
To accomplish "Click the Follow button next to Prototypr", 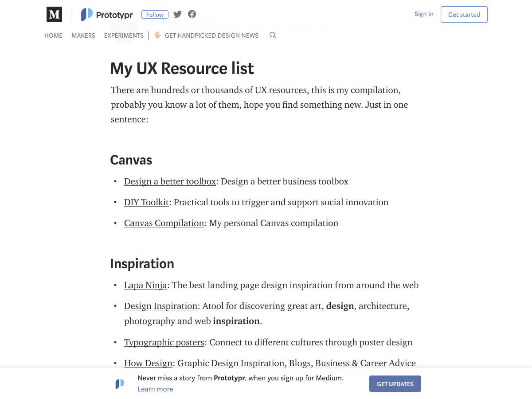I will click(155, 15).
